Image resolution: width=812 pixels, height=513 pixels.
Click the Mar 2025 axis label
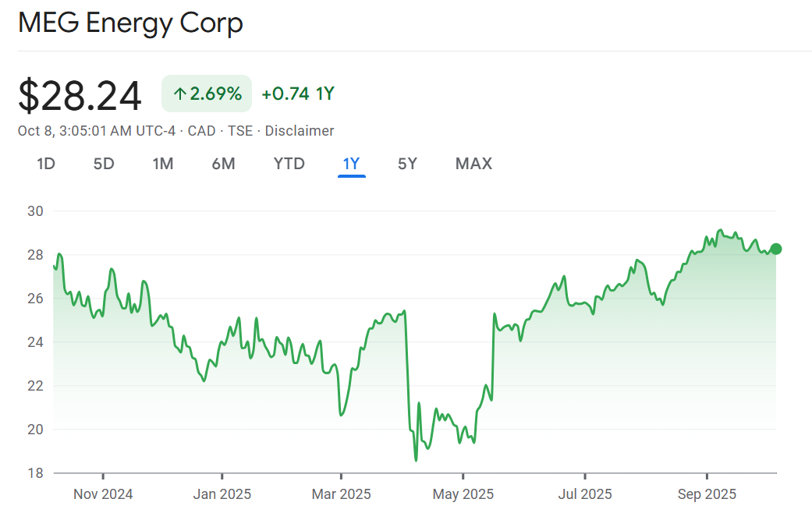[x=341, y=494]
